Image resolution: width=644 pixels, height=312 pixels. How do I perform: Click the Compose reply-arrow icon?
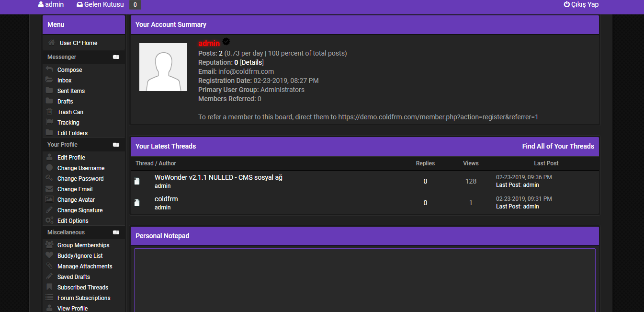pos(49,69)
